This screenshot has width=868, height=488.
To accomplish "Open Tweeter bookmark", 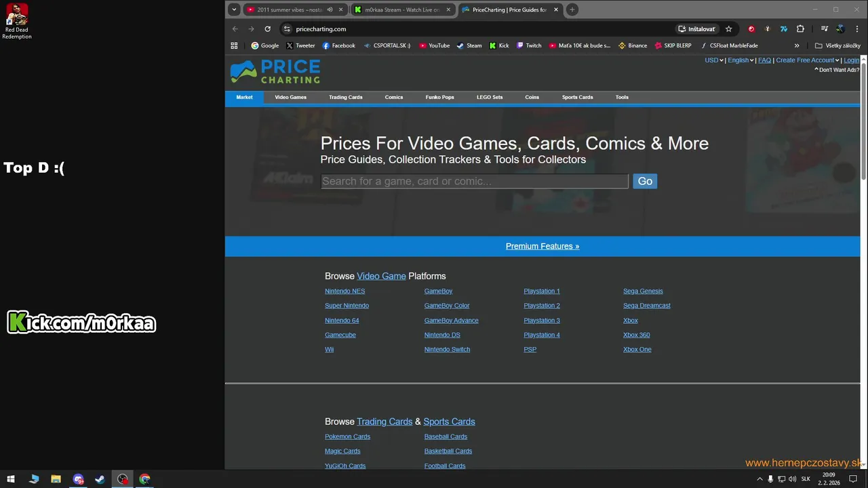I will pos(300,45).
